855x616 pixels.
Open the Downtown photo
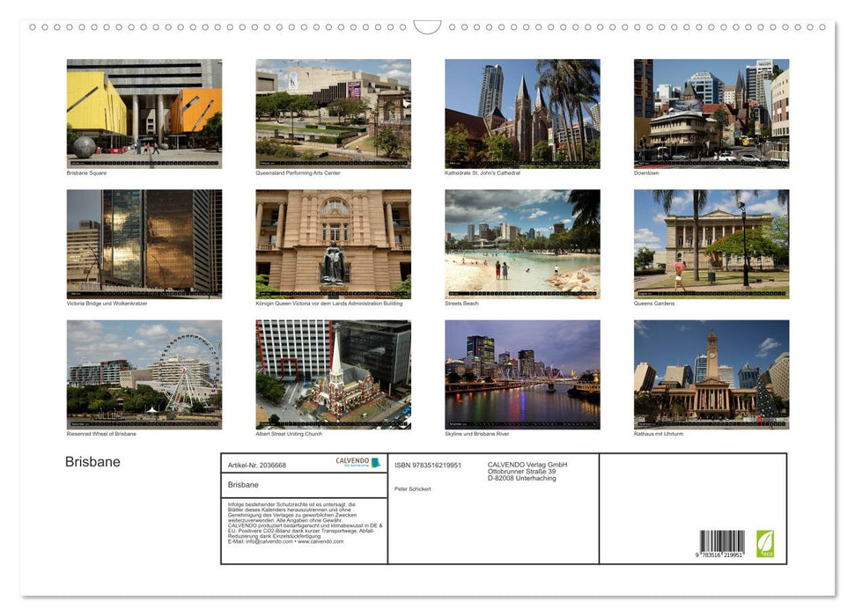pos(711,113)
